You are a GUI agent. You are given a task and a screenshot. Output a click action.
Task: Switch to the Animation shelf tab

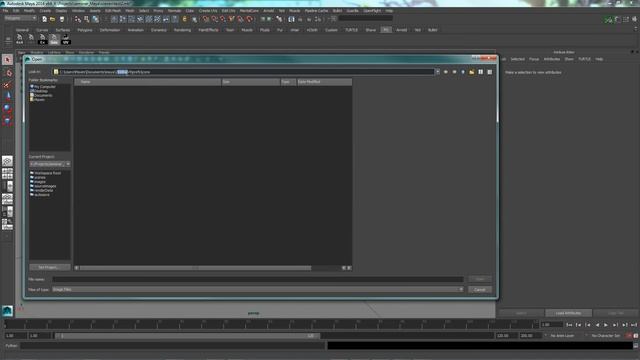pyautogui.click(x=136, y=30)
